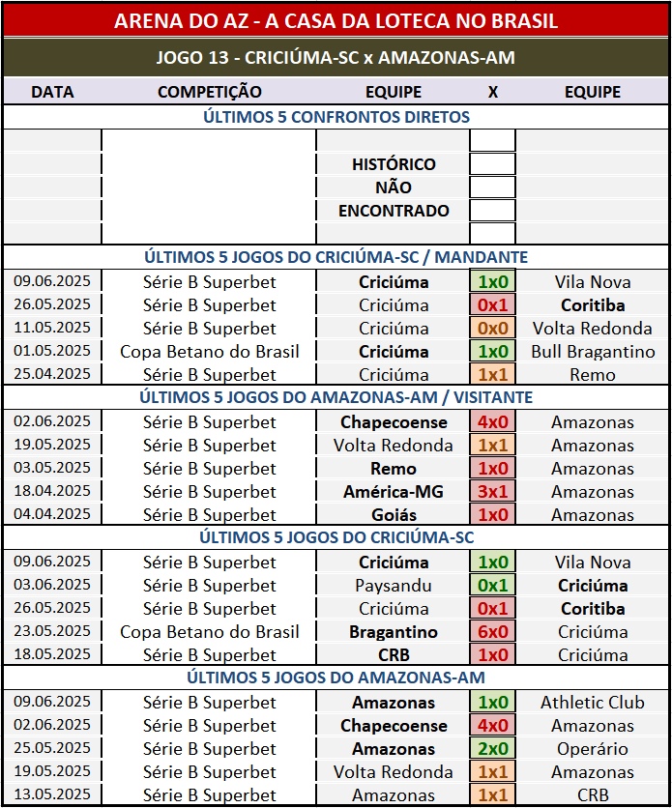Click the red 6x0 score cell
The height and width of the screenshot is (808, 672).
coord(492,632)
